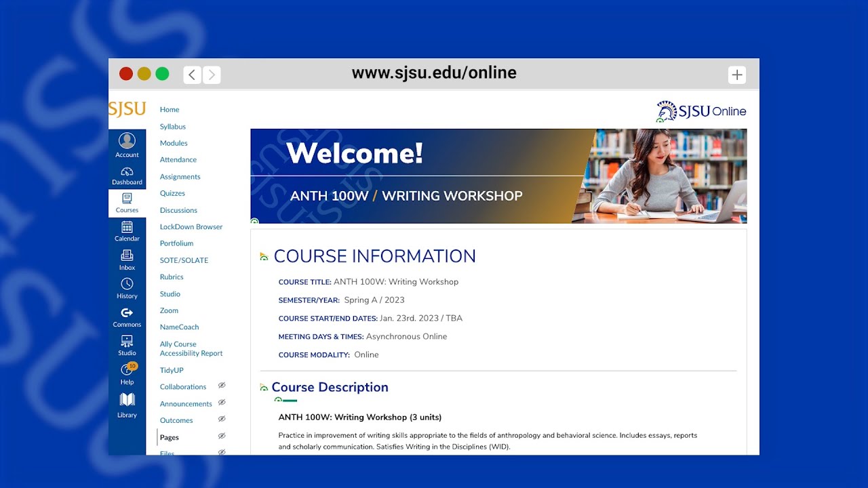Toggle visibility eye next to Pages
Viewport: 868px width, 488px height.
[x=222, y=436]
